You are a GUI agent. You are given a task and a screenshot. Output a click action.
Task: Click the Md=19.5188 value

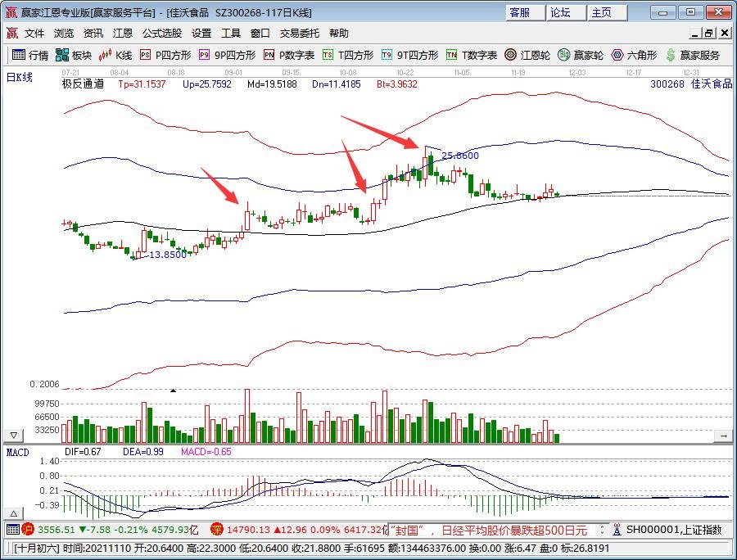point(272,84)
